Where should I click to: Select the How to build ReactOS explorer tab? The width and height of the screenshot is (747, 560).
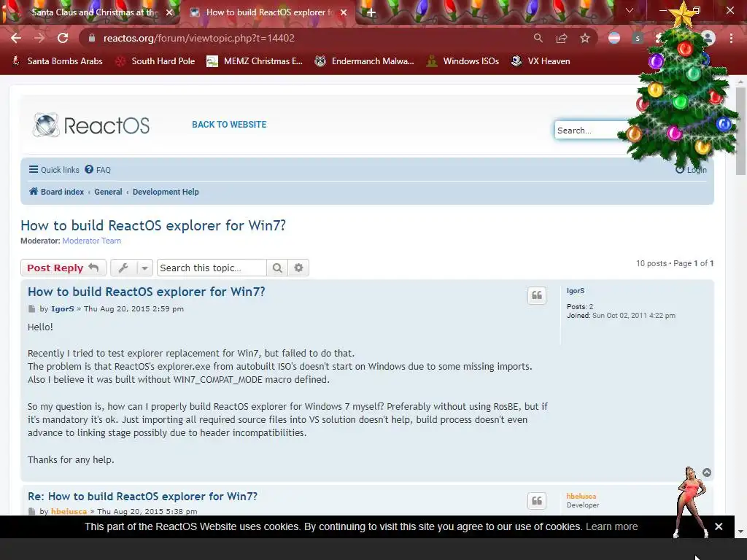tap(269, 12)
